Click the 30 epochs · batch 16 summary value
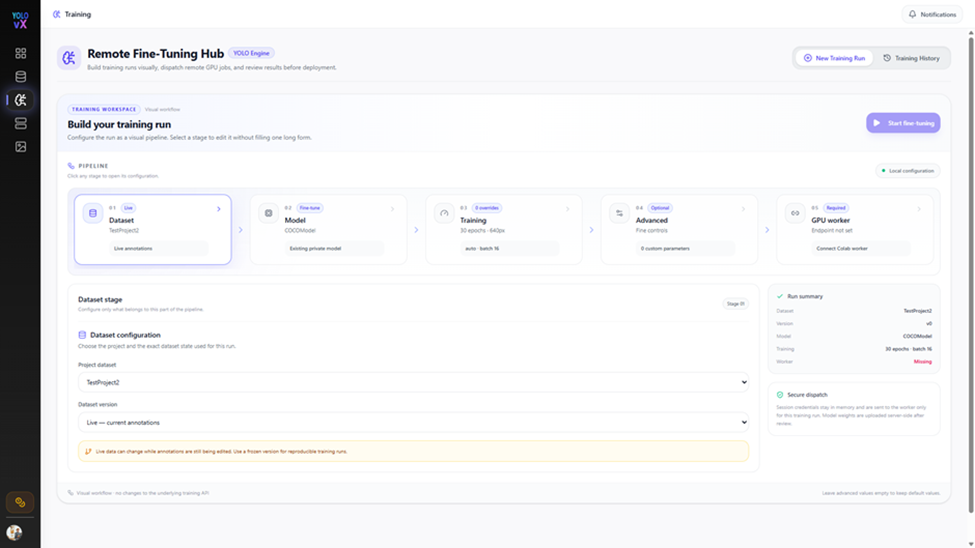This screenshot has width=975, height=548. coord(908,349)
